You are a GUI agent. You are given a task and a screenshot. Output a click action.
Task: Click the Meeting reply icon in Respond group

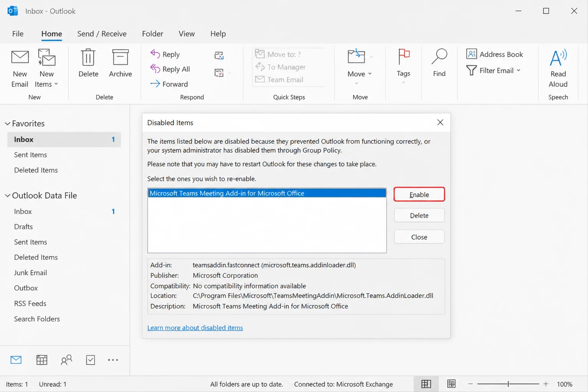[219, 56]
